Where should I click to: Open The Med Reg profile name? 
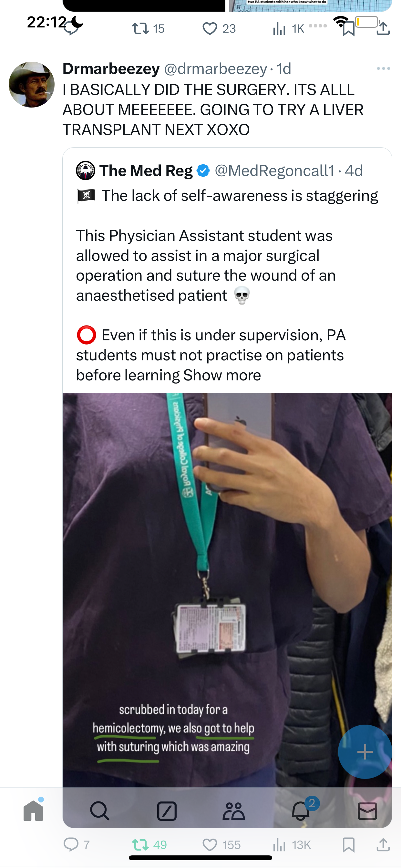pyautogui.click(x=146, y=170)
